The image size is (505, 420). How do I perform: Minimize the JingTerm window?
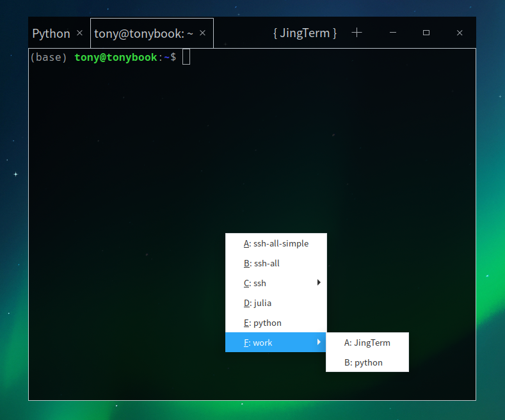(393, 33)
